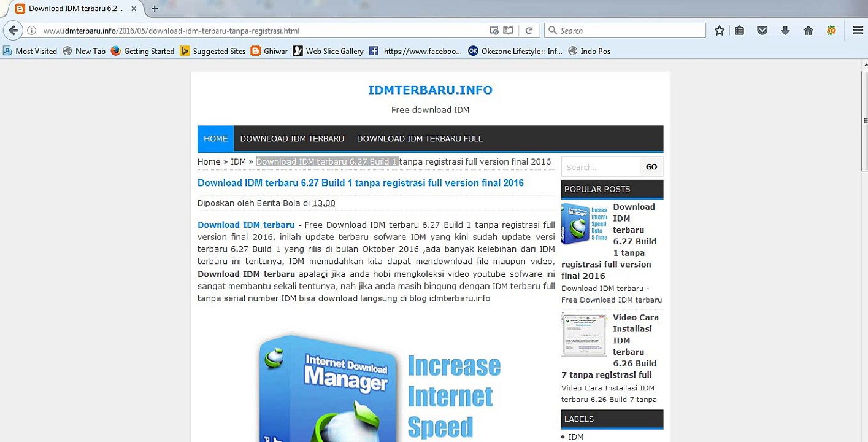Screen dimensions: 868x442
Task: Go back with the browser back arrow
Action: click(x=13, y=31)
